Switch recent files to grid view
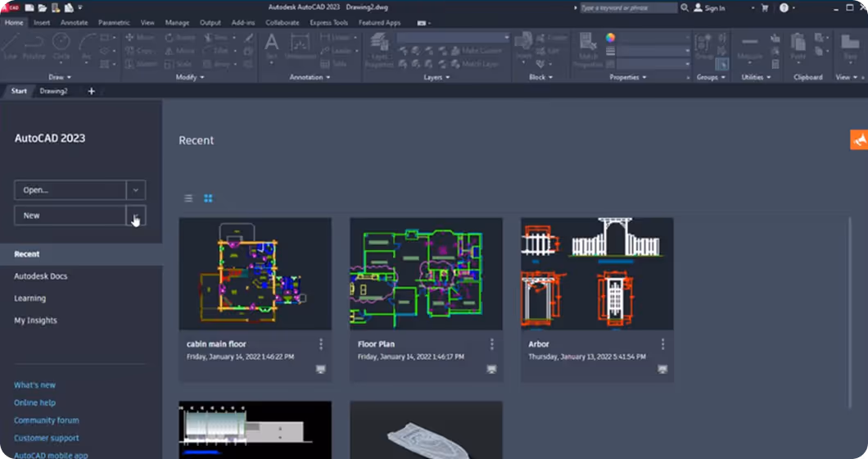 (x=208, y=198)
